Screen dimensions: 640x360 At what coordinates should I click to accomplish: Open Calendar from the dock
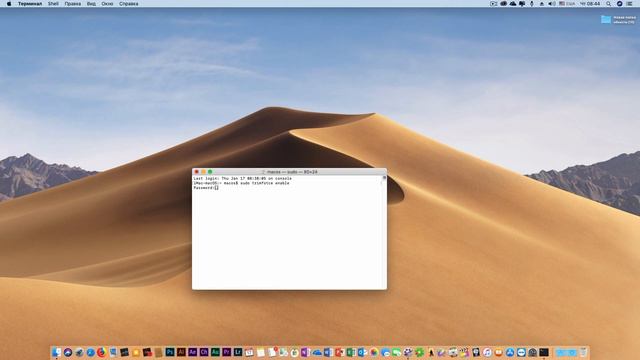[x=249, y=352]
